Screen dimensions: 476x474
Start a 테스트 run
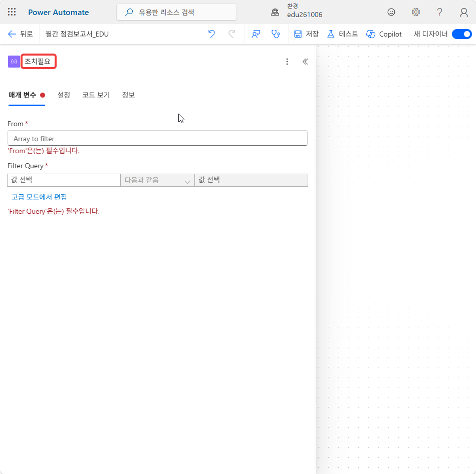coord(342,34)
